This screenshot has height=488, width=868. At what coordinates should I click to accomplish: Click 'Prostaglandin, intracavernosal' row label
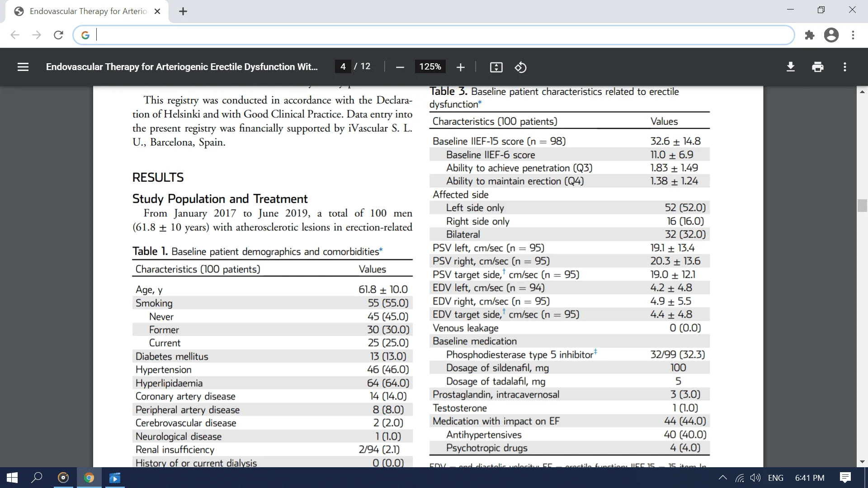point(496,394)
